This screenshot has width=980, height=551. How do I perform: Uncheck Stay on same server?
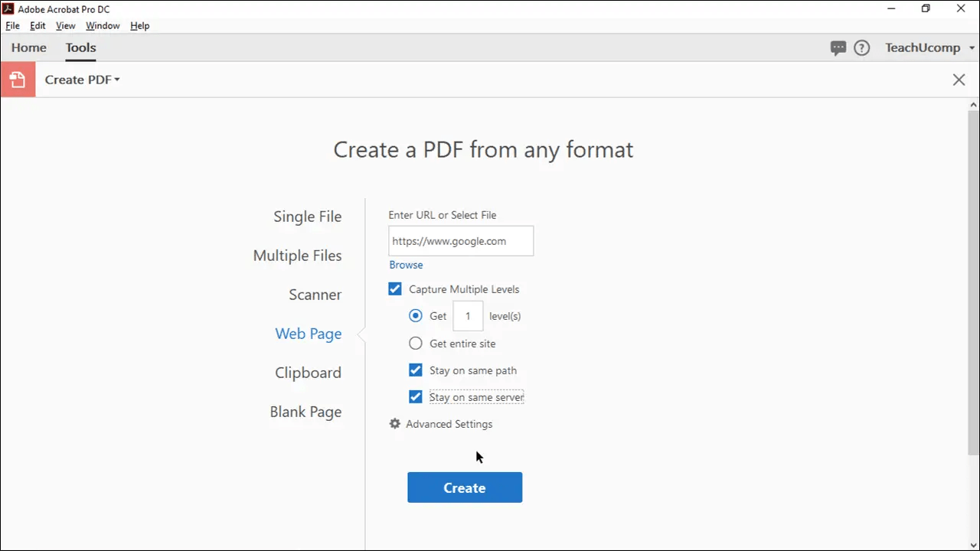click(415, 396)
